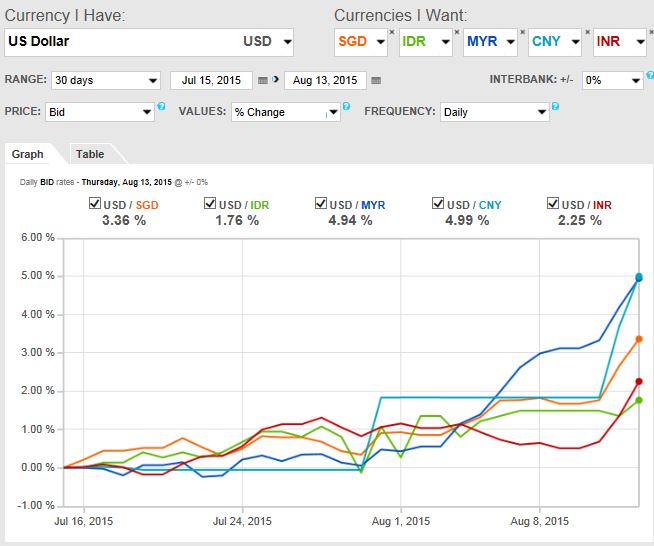Click the 4.99 % CNY value
This screenshot has height=546, width=654.
[x=467, y=220]
